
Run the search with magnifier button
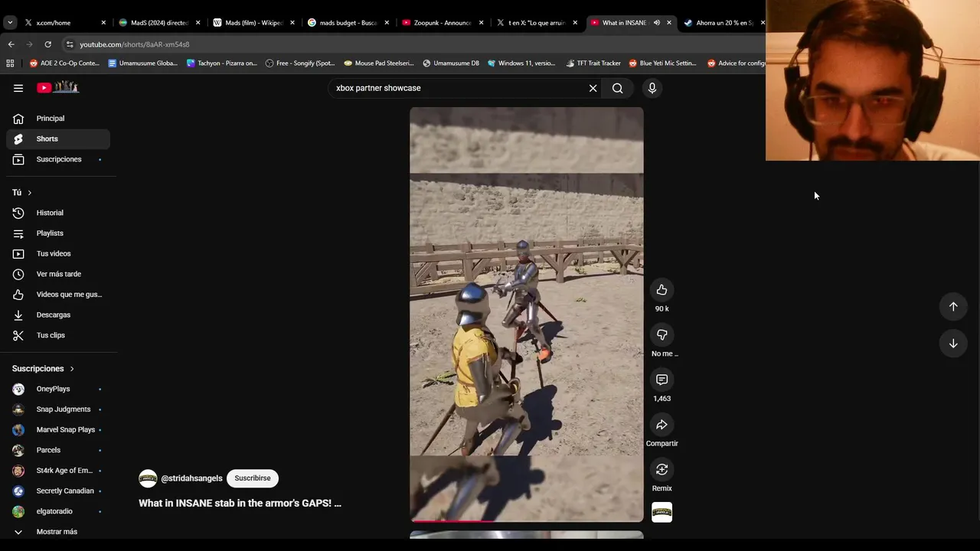point(618,88)
